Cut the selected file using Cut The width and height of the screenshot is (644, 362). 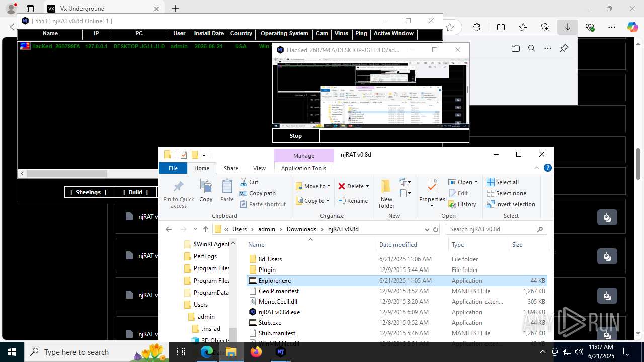tap(249, 182)
